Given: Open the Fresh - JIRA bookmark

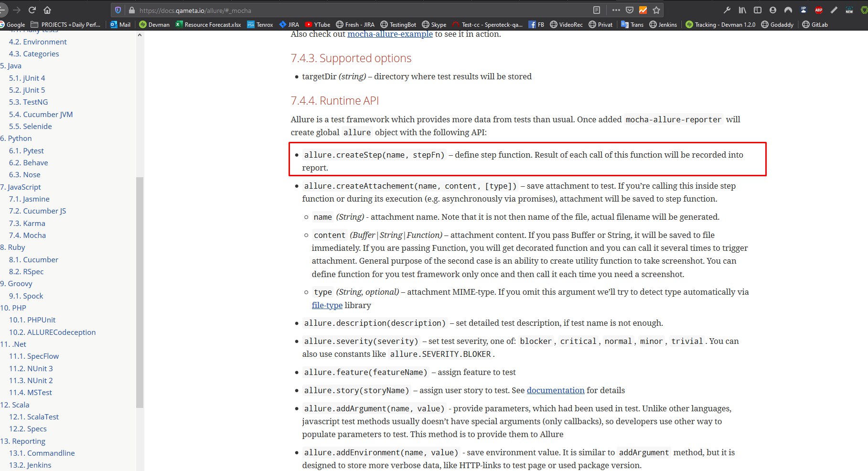Looking at the screenshot, I should click(355, 24).
